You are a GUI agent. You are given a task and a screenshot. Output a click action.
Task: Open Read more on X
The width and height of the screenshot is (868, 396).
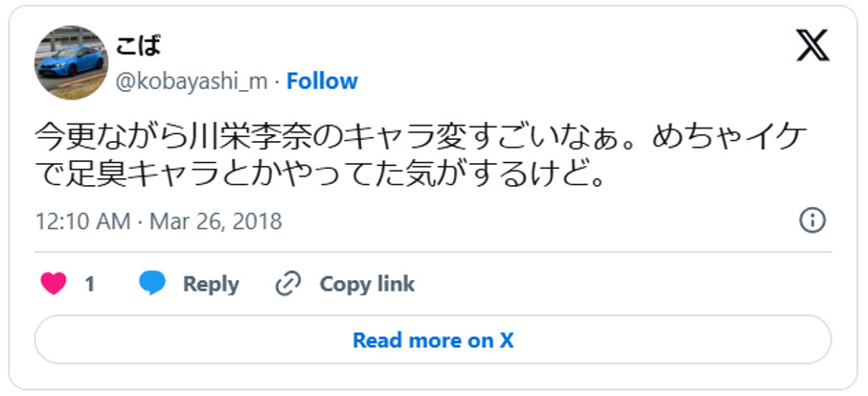pyautogui.click(x=433, y=339)
